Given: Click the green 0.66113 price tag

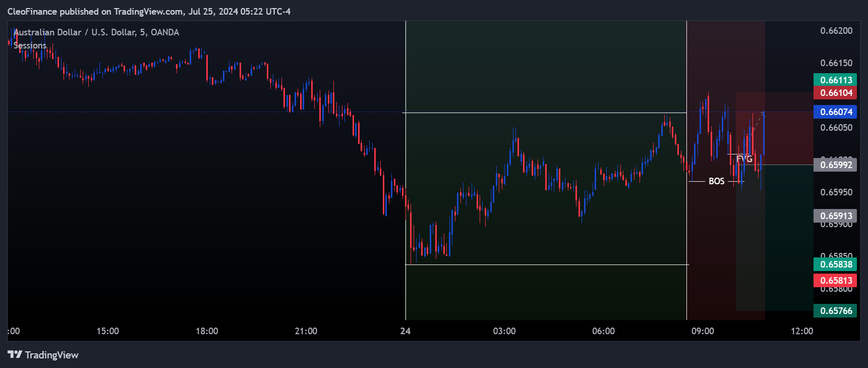Looking at the screenshot, I should [835, 80].
